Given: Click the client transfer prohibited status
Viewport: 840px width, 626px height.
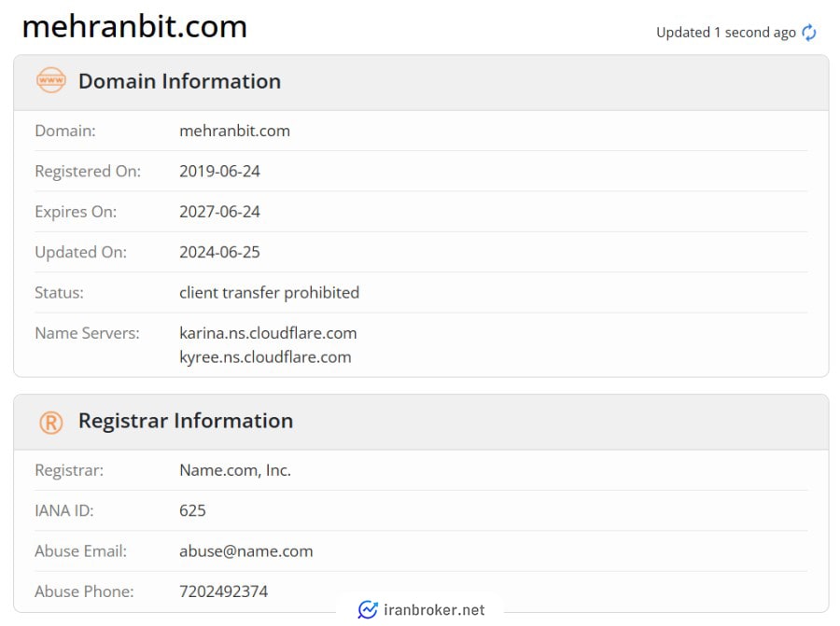Looking at the screenshot, I should [270, 293].
